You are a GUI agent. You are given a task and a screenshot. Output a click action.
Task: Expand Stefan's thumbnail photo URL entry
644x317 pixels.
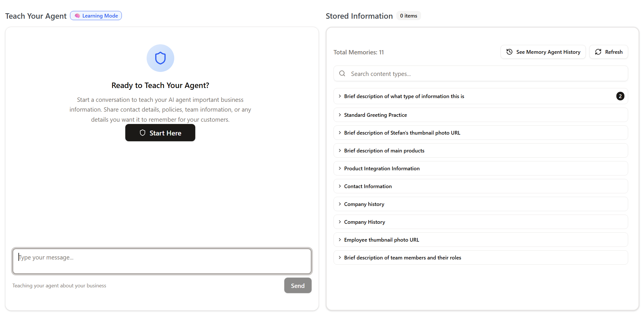(402, 133)
